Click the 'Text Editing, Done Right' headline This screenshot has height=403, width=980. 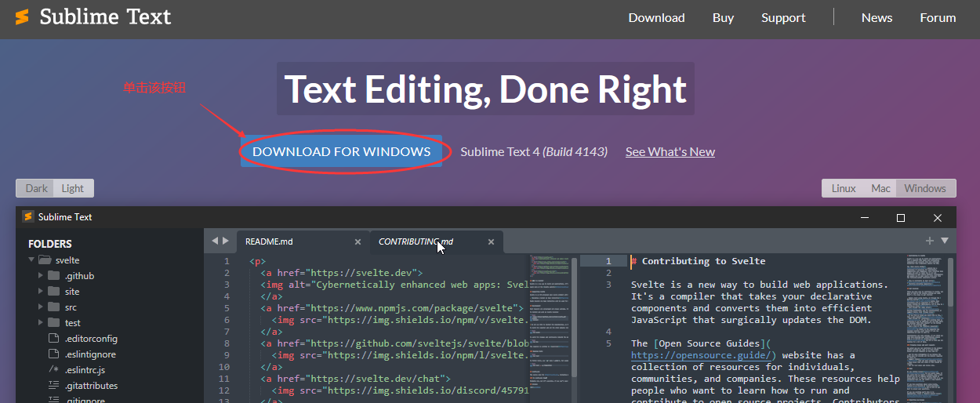[x=485, y=89]
